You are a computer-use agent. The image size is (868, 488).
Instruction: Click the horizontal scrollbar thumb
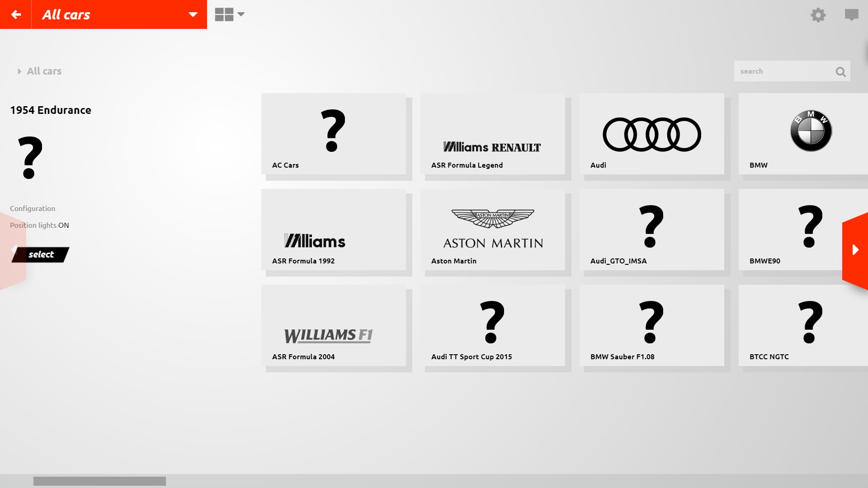[99, 481]
